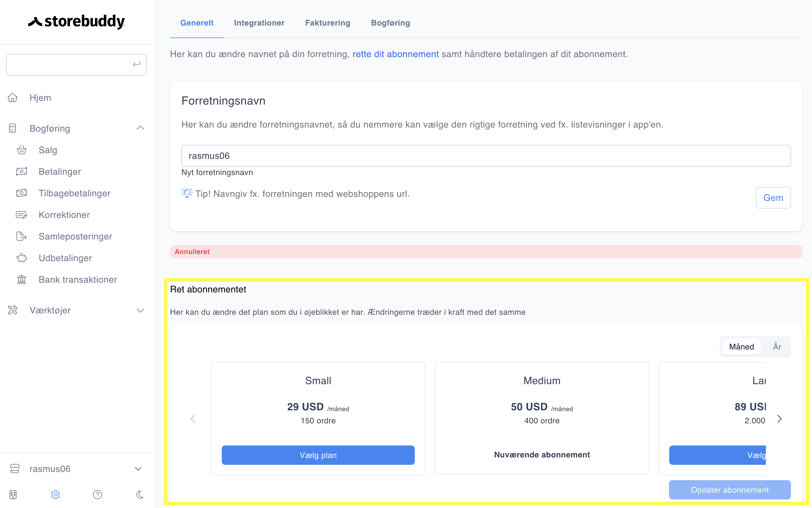Click the '150 ordre' text
The image size is (812, 508).
318,421
